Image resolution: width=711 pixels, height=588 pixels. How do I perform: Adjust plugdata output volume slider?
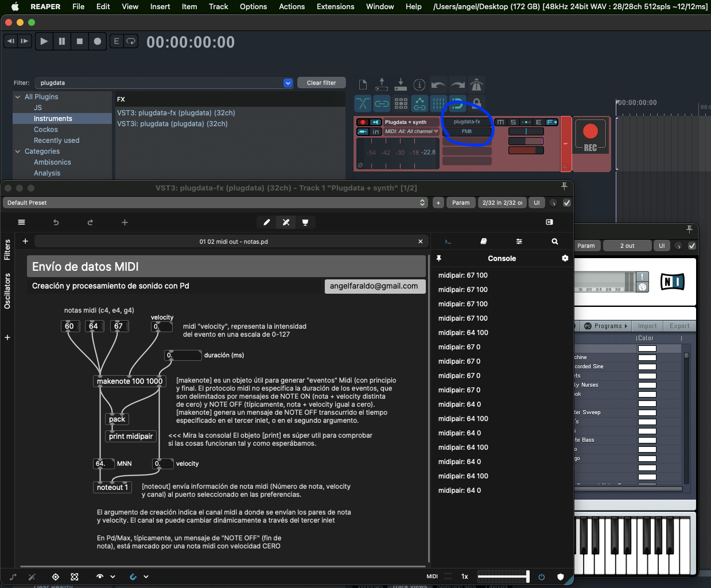[503, 577]
